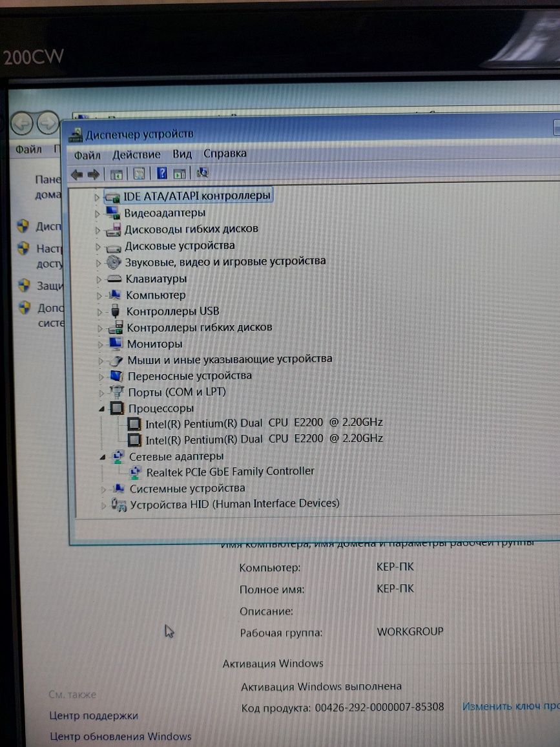The height and width of the screenshot is (747, 560).
Task: Click the mouse icon of Мыши category
Action: pyautogui.click(x=116, y=361)
